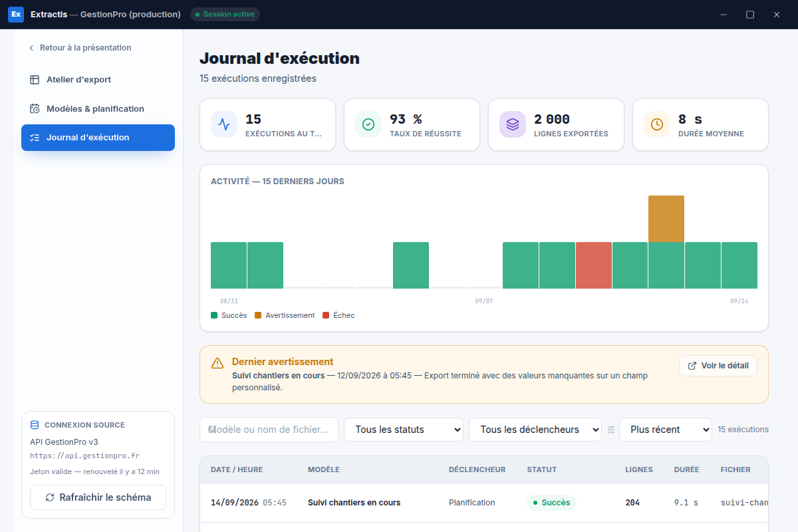Click the back chevron beside Retour à la présentation
Viewport: 798px width, 532px height.
click(31, 48)
